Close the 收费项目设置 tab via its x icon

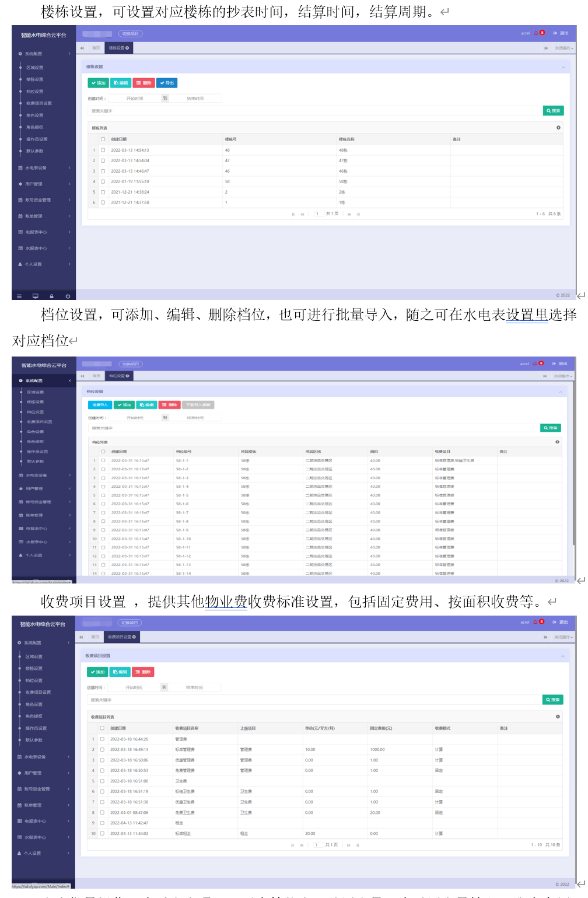(x=134, y=637)
